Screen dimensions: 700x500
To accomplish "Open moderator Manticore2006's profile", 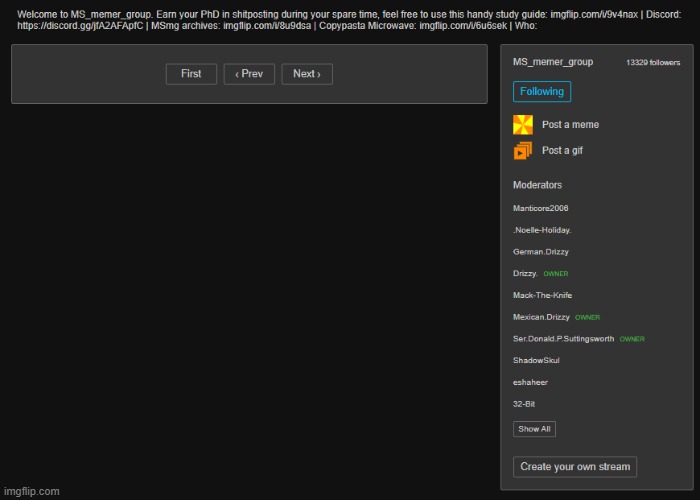I will (540, 208).
